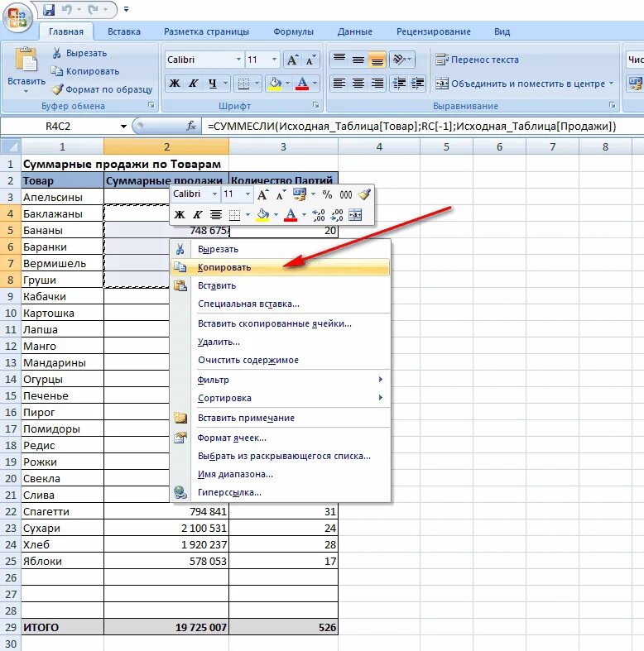Align text right in the ribbon
The width and height of the screenshot is (644, 651).
tap(377, 84)
